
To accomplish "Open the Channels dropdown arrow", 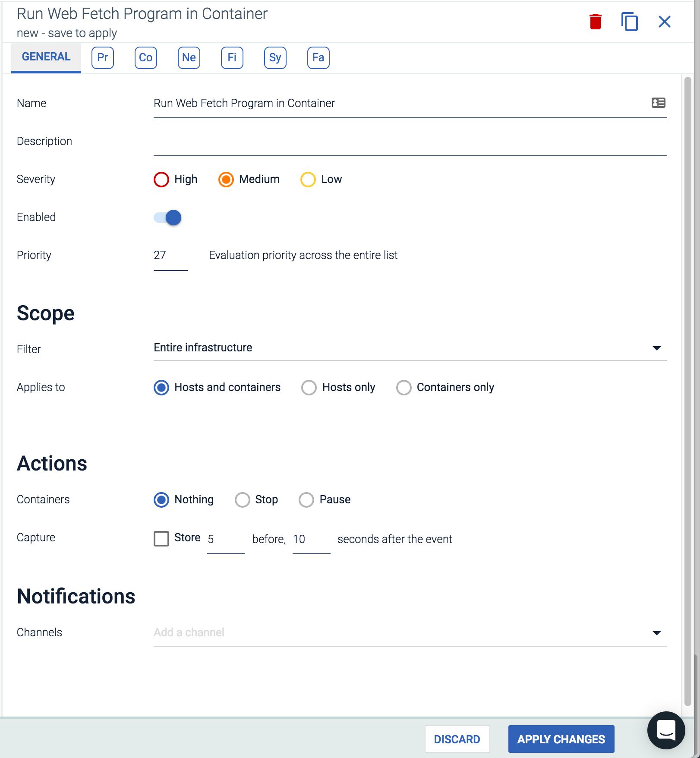I will pyautogui.click(x=657, y=633).
